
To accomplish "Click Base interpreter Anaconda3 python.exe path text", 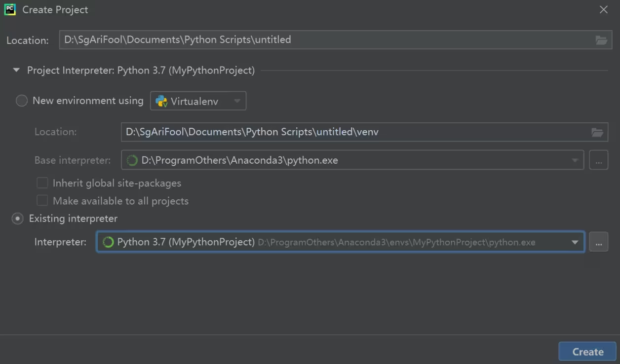I will (240, 160).
